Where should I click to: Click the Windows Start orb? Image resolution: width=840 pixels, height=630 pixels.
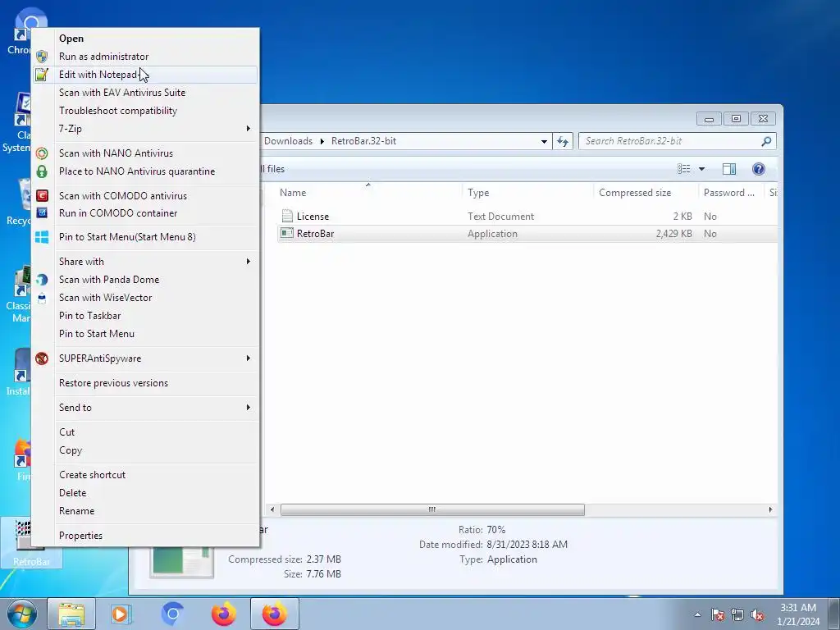point(22,614)
